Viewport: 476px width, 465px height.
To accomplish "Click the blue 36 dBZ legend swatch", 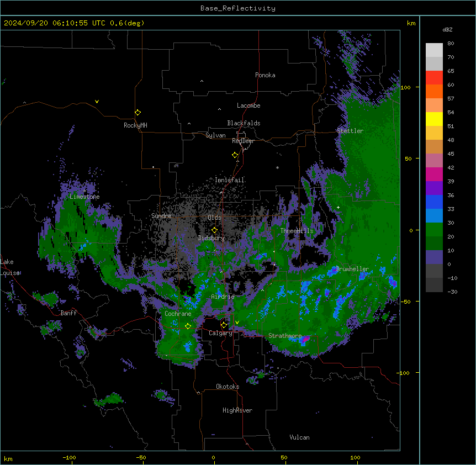I will pyautogui.click(x=434, y=202).
